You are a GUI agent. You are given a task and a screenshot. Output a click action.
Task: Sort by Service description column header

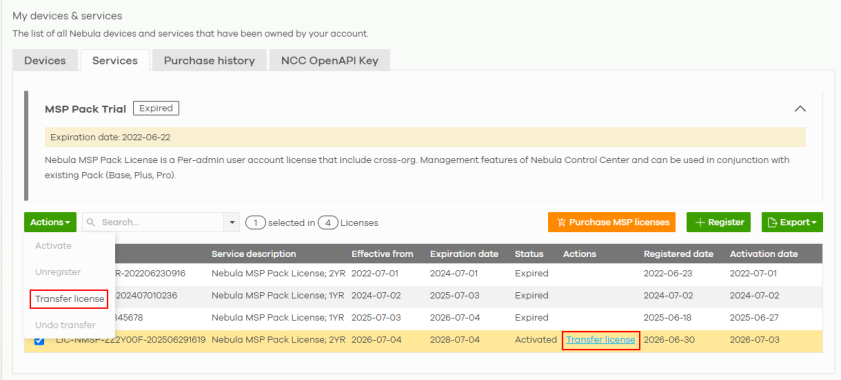coord(253,254)
